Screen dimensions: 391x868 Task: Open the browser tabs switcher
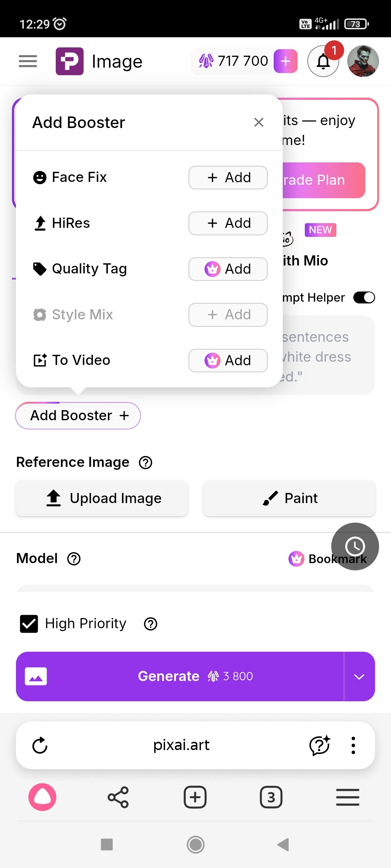[x=271, y=797]
